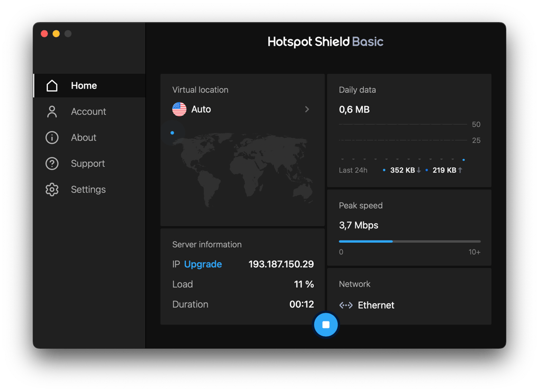539x392 pixels.
Task: Click the Last 24h label
Action: click(353, 170)
